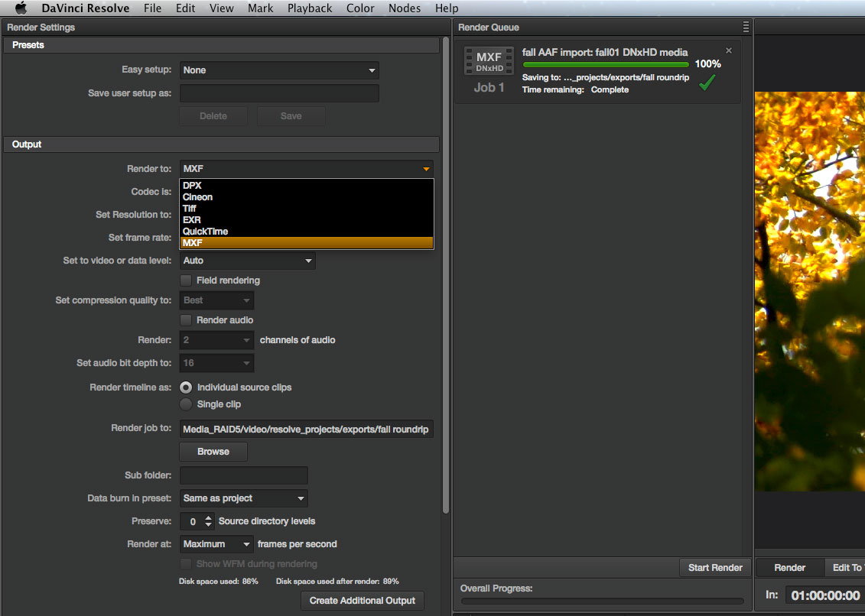
Task: Open the Color menu
Action: [x=360, y=8]
